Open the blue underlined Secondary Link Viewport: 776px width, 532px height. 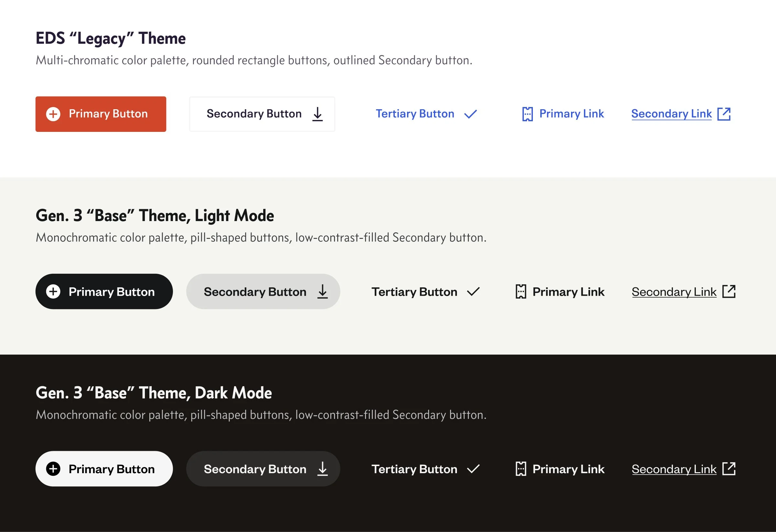681,114
